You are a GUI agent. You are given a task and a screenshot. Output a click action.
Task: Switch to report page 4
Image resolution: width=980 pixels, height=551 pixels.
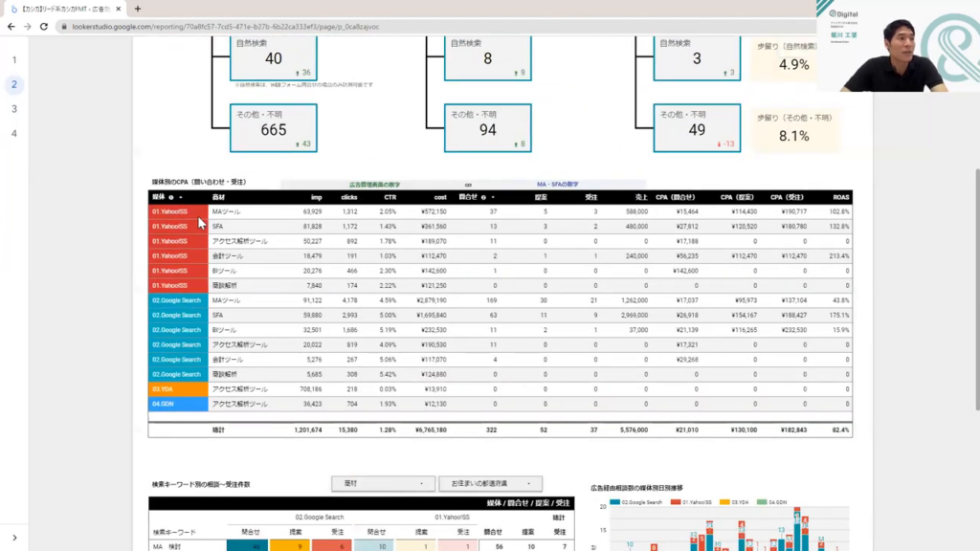pos(13,133)
